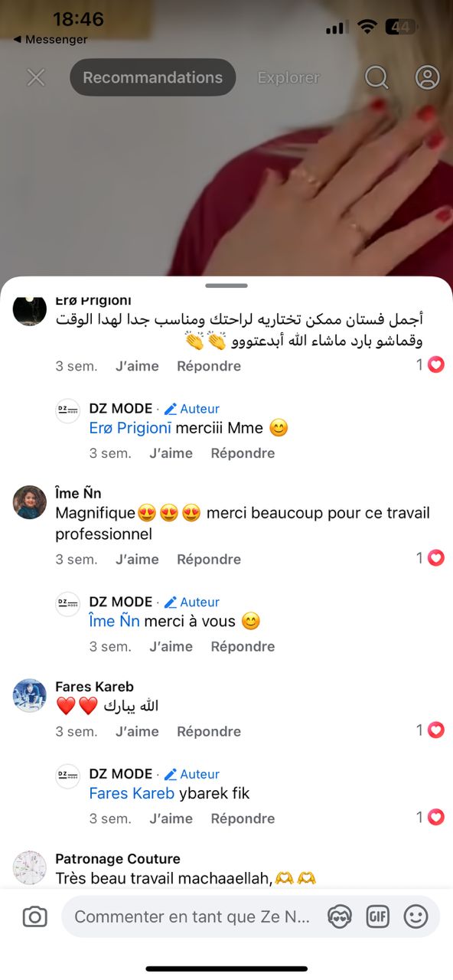Switch to the Recommandations tab
453x980 pixels.
(153, 77)
